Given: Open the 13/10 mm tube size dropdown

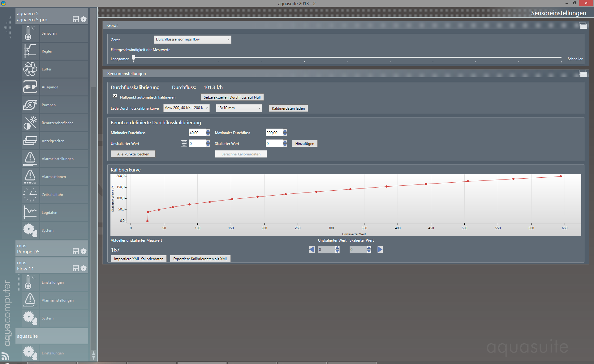Looking at the screenshot, I should 239,108.
